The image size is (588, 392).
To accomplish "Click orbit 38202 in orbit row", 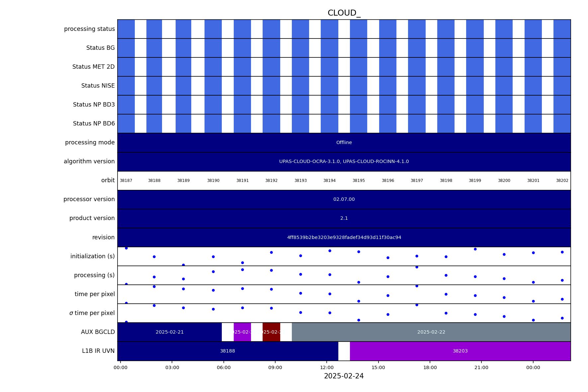I will pos(562,181).
